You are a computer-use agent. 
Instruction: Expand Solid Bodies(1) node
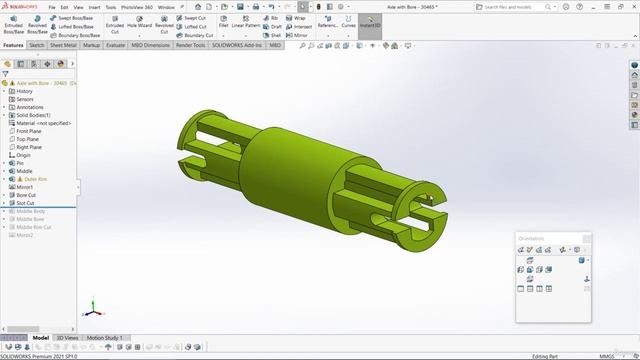click(4, 115)
